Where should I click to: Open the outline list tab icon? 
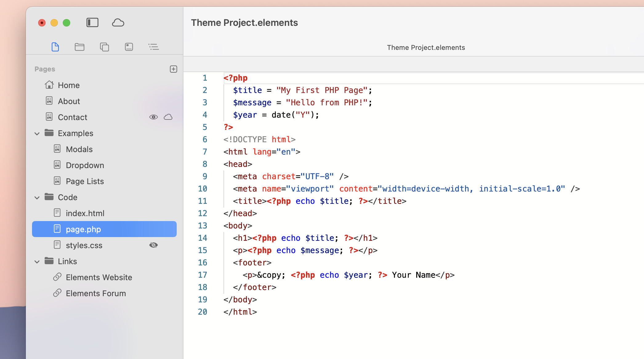153,47
